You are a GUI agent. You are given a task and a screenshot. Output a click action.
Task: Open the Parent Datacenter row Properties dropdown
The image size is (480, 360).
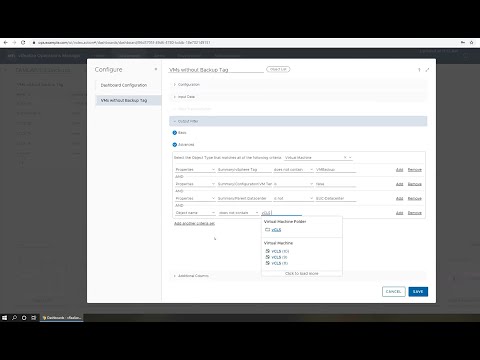click(195, 198)
